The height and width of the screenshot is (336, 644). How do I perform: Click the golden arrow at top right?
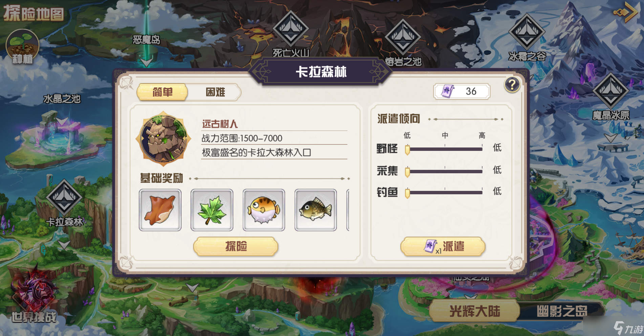point(626,12)
